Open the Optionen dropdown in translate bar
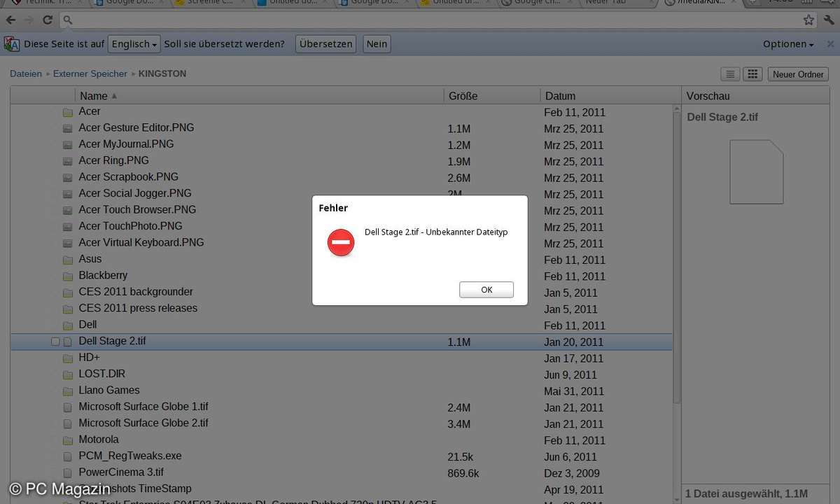The height and width of the screenshot is (504, 840). (788, 44)
